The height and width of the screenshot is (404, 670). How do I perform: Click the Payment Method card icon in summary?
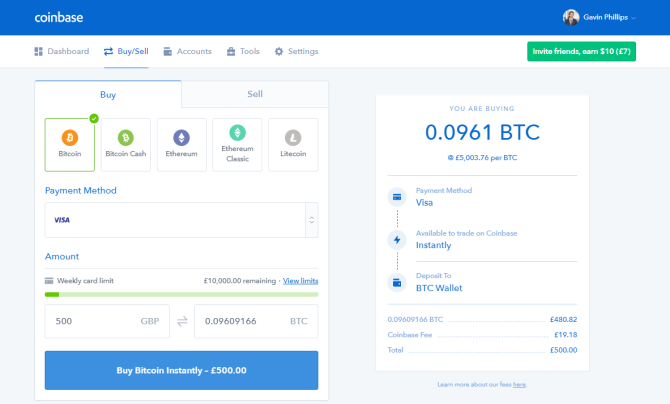[x=397, y=197]
